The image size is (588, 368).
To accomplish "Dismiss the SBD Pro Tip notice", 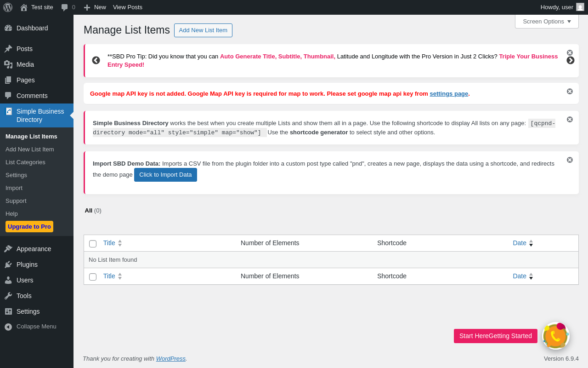I will (x=570, y=53).
